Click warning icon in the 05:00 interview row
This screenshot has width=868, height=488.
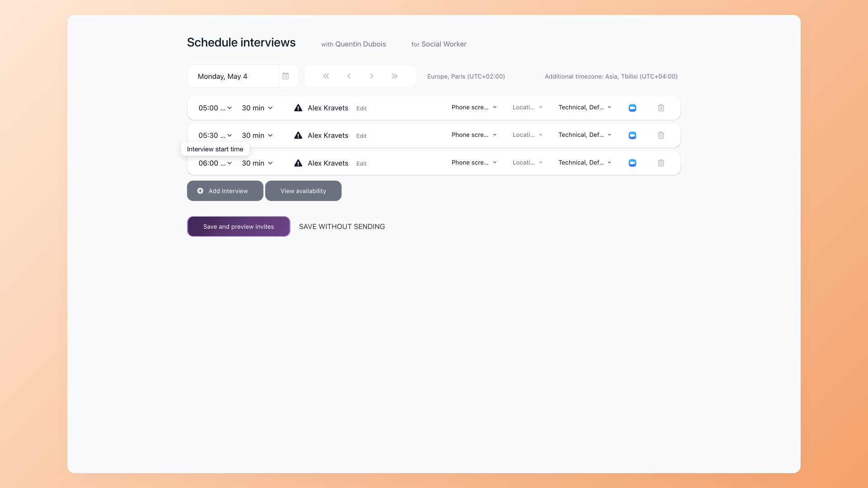(298, 108)
